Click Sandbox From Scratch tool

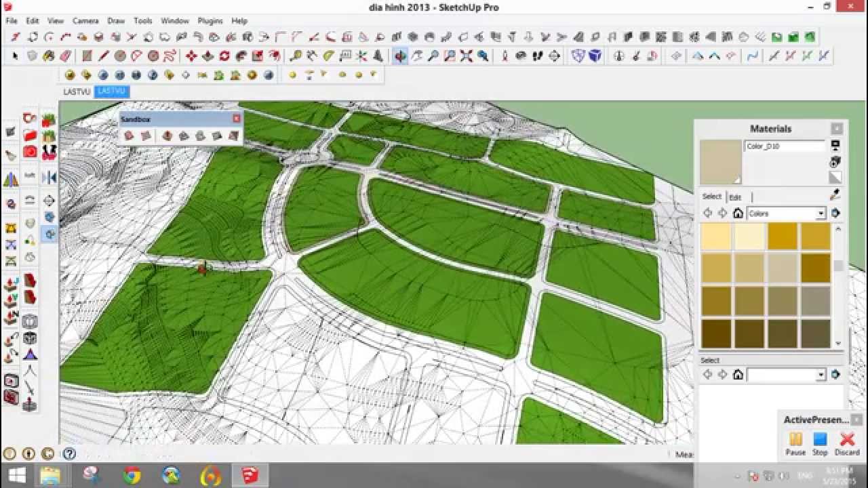pos(146,136)
